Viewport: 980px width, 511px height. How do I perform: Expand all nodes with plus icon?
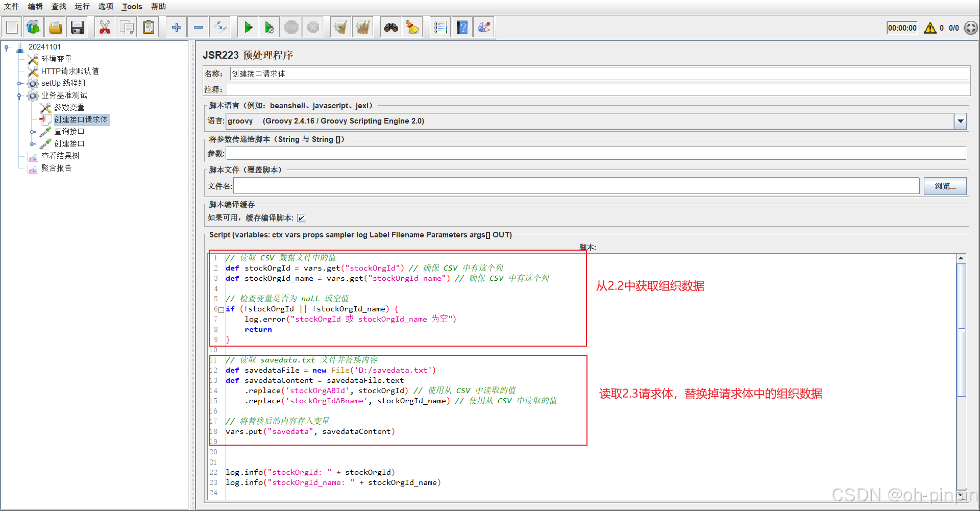click(x=176, y=27)
